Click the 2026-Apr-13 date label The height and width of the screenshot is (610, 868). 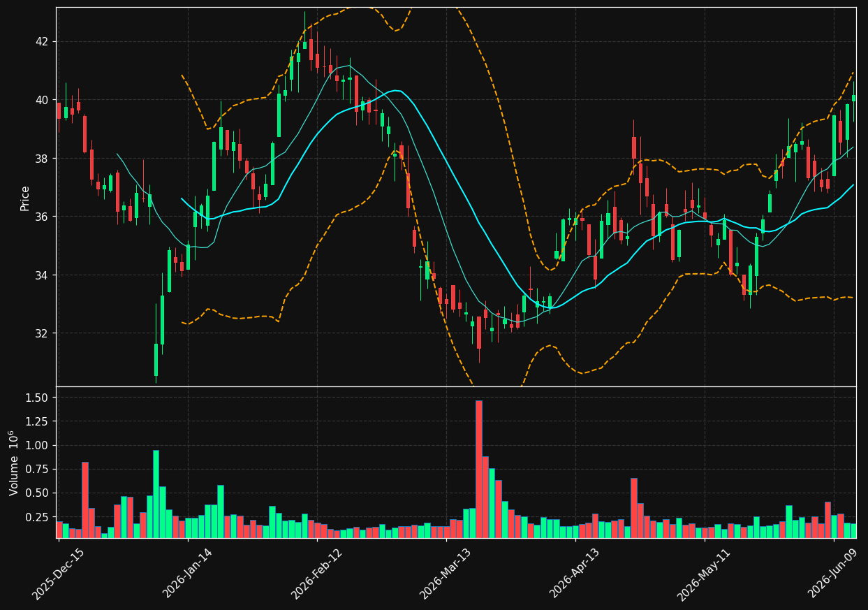coord(574,574)
